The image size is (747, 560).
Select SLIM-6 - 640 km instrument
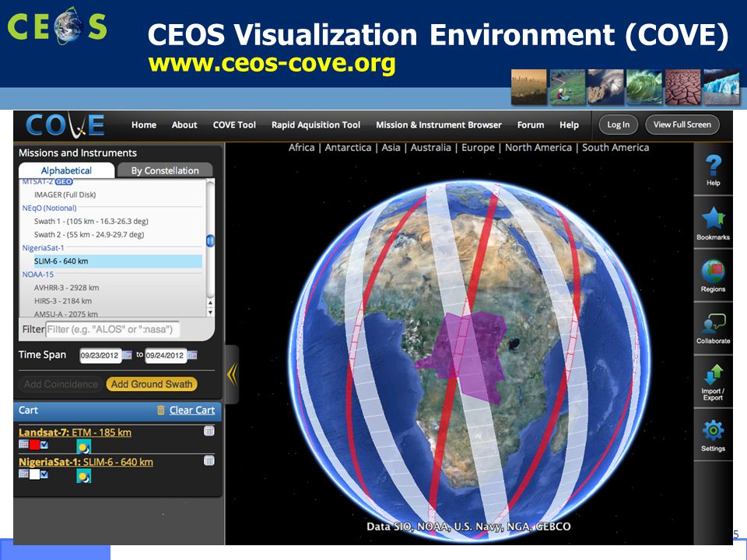117,261
